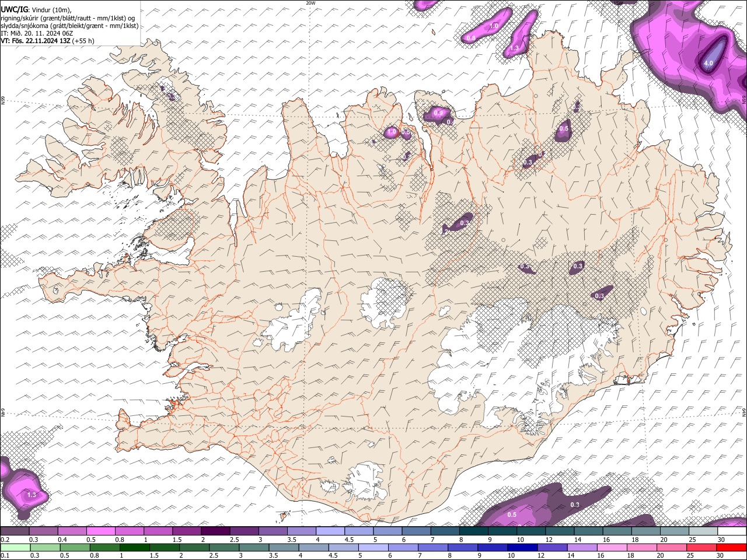
Task: Click the deep navy swatch in the bottom legend row
Action: [521, 548]
